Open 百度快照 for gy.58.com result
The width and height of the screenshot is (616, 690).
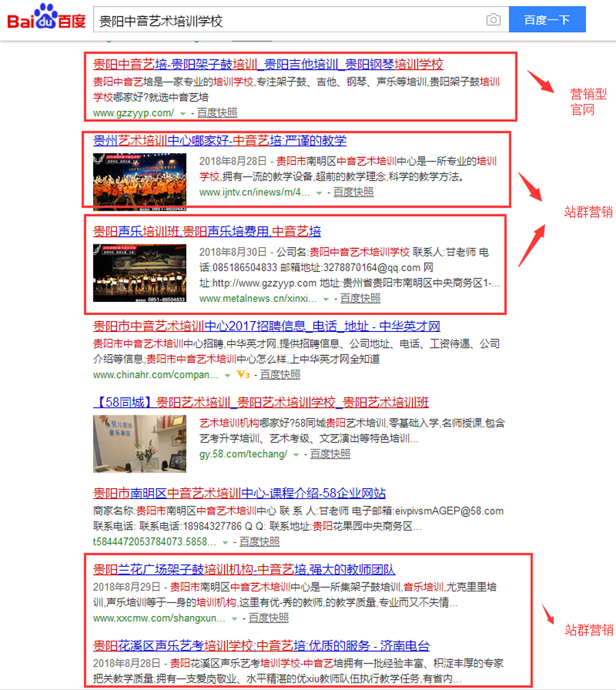[331, 454]
